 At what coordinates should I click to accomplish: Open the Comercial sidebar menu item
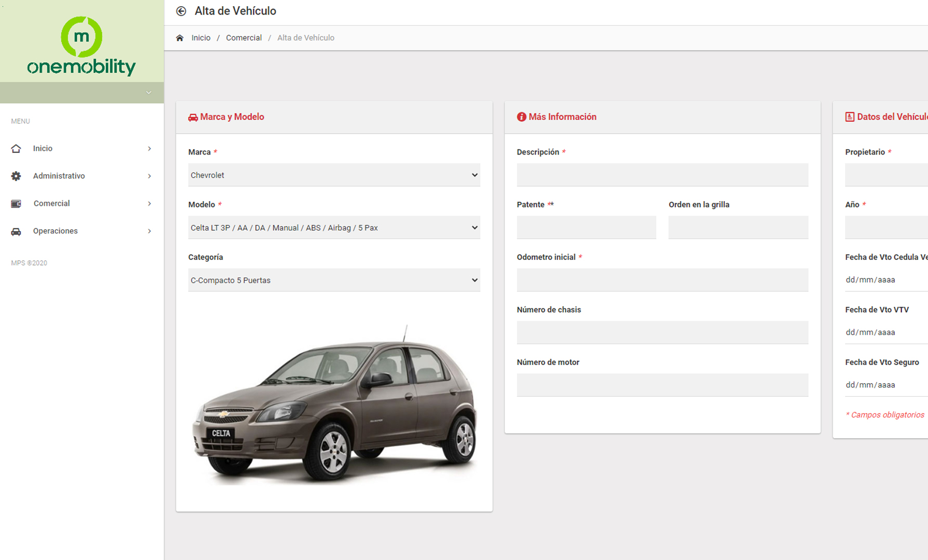coord(82,203)
